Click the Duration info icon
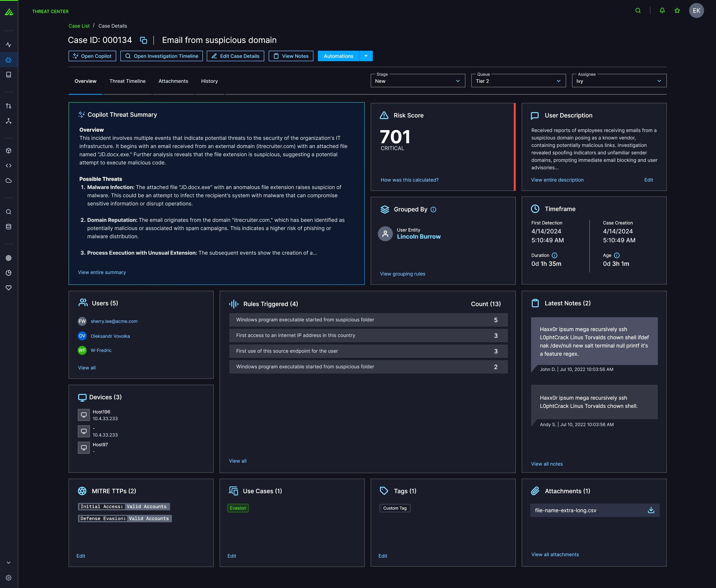The image size is (716, 588). pos(554,255)
